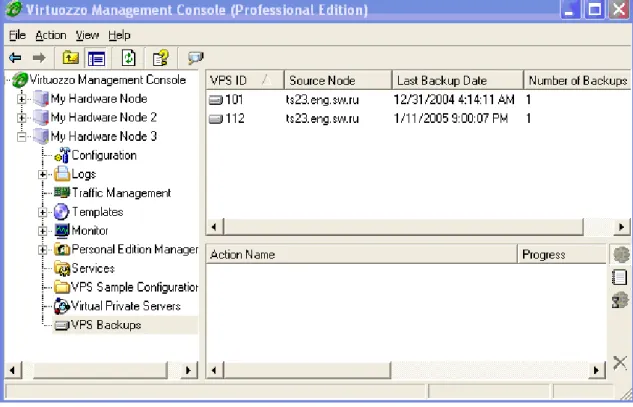The height and width of the screenshot is (407, 633).
Task: Click the VPS Backups drive icon
Action: point(62,325)
